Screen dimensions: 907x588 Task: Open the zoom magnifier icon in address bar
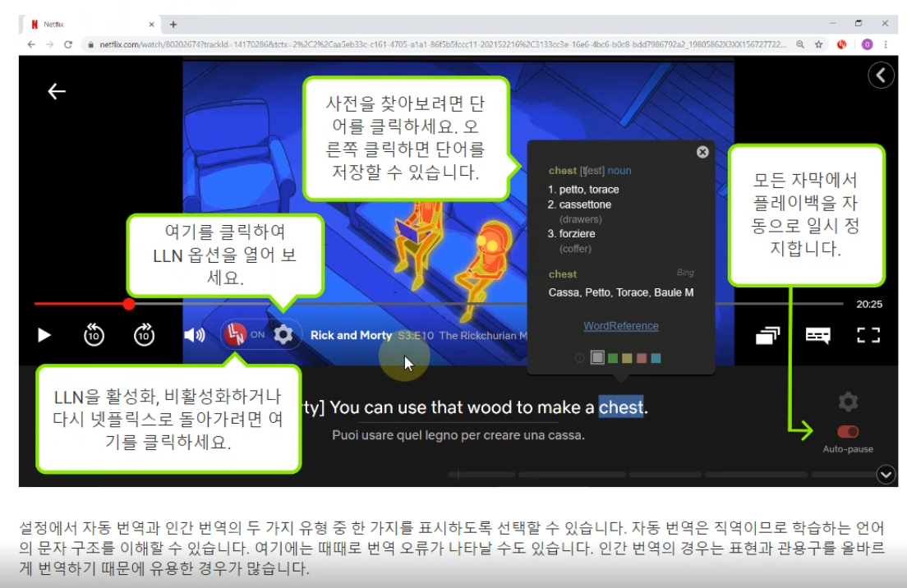(x=800, y=44)
